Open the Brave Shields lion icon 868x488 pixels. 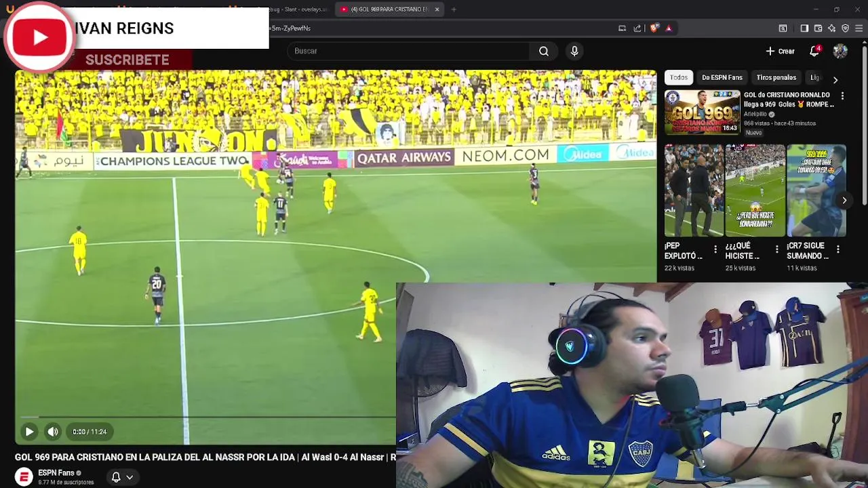654,28
